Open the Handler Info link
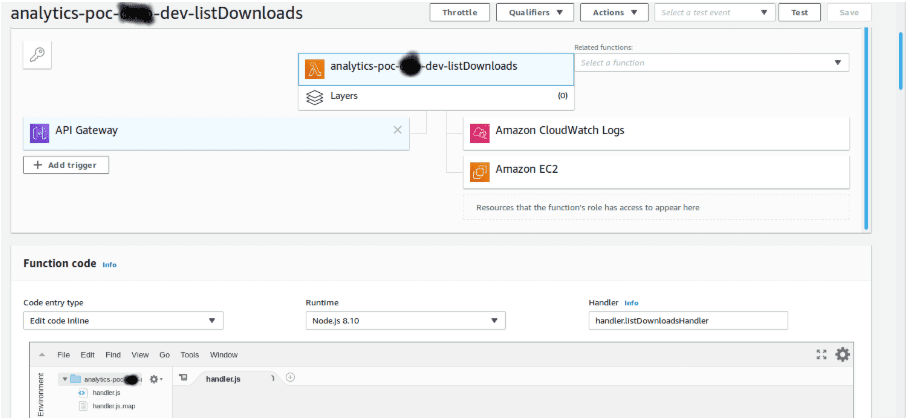Viewport: 908px width, 419px height. (x=631, y=303)
